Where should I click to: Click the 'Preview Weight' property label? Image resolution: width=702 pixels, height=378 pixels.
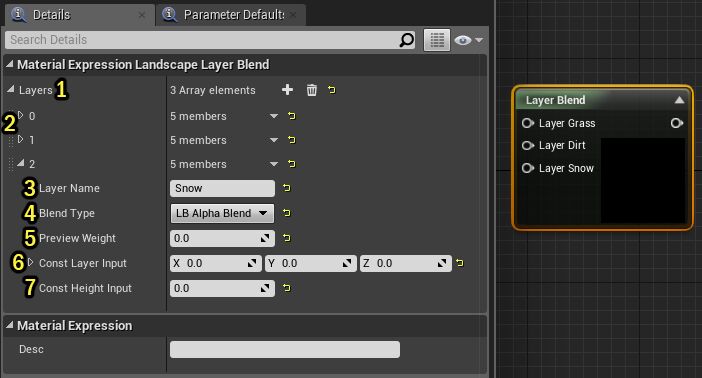coord(77,238)
